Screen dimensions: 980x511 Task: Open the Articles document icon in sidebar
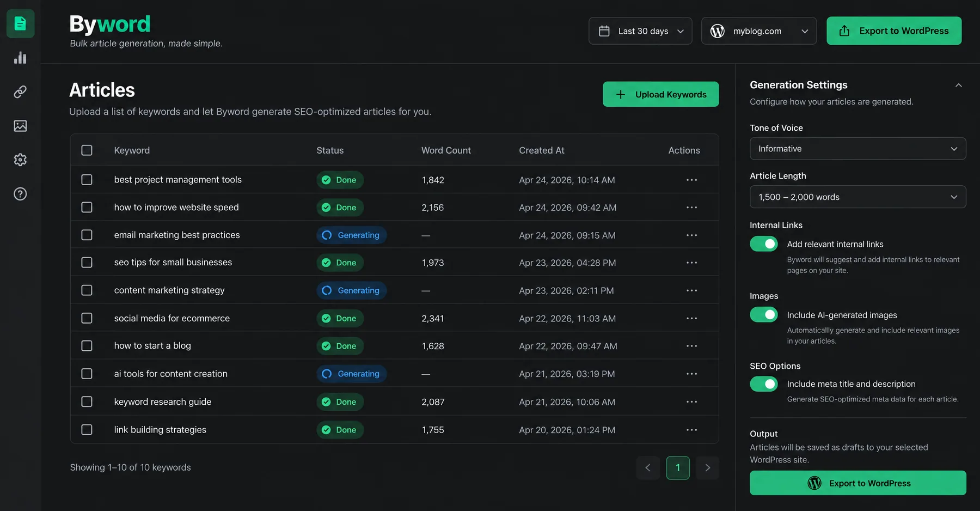(20, 23)
